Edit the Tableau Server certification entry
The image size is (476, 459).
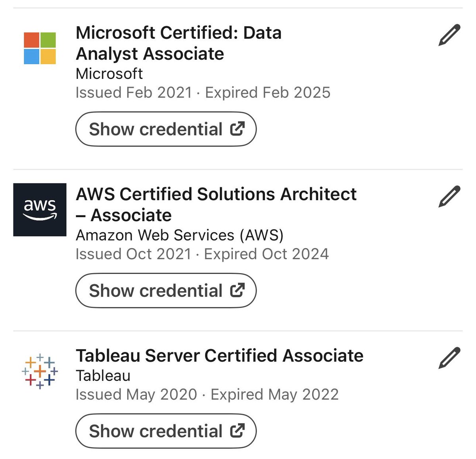point(449,358)
